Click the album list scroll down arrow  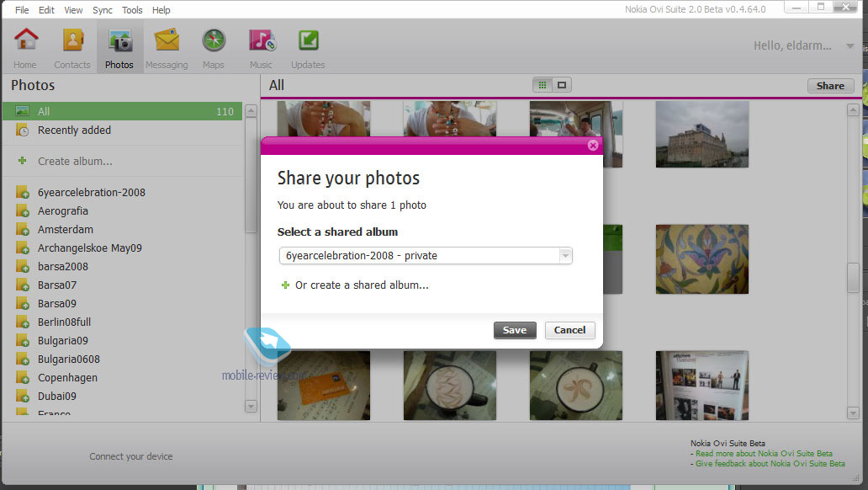point(251,407)
